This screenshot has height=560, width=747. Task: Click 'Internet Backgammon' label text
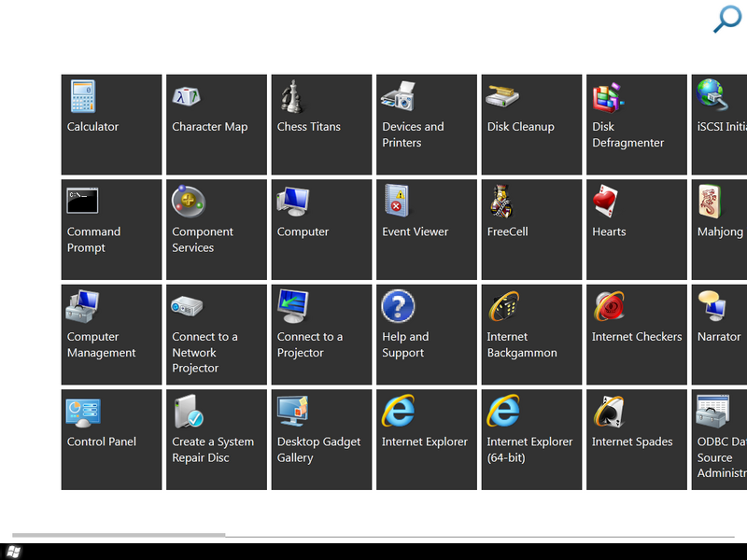click(522, 344)
